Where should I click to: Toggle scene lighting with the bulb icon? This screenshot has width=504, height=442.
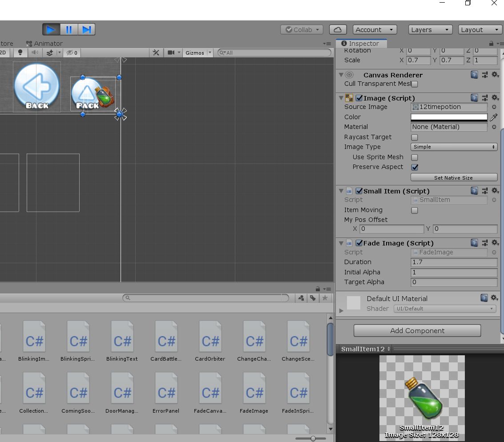pos(20,53)
